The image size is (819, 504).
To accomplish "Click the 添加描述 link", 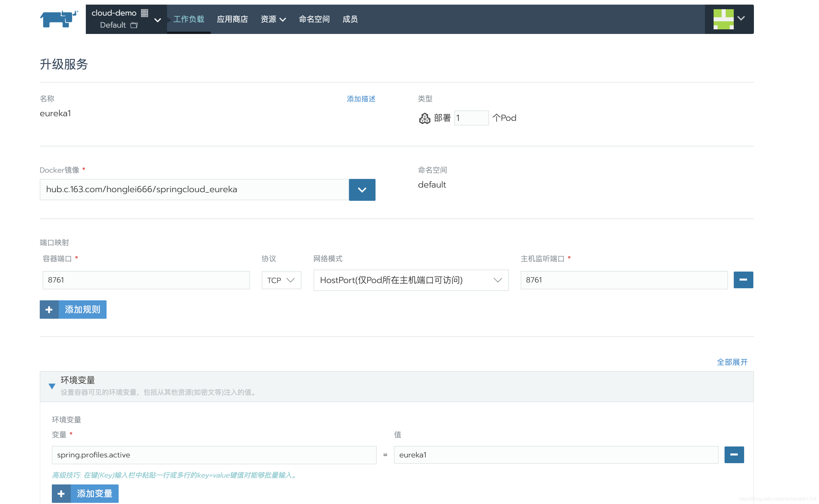I will point(360,98).
